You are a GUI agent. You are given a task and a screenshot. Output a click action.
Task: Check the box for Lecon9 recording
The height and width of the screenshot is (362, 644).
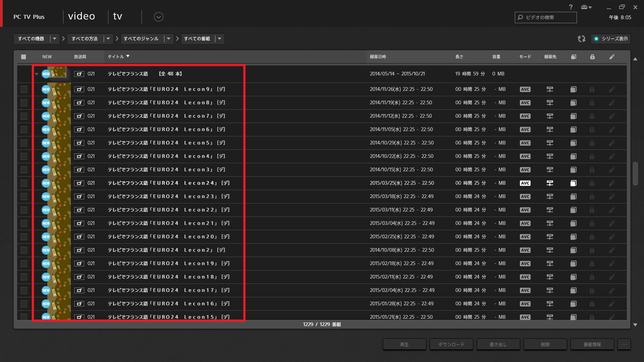coord(24,89)
